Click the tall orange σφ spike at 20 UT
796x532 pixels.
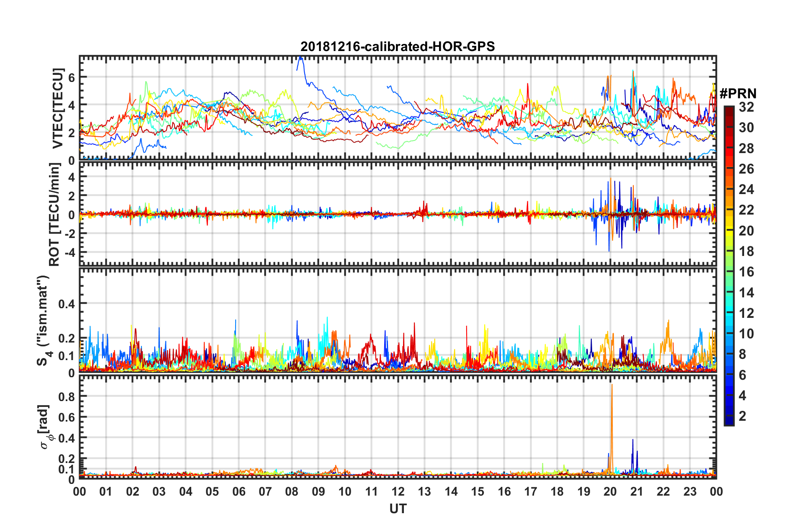[x=612, y=429]
